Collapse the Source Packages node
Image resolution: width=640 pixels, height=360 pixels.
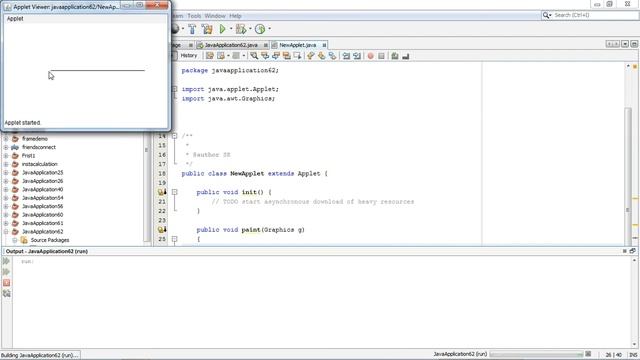click(14, 240)
